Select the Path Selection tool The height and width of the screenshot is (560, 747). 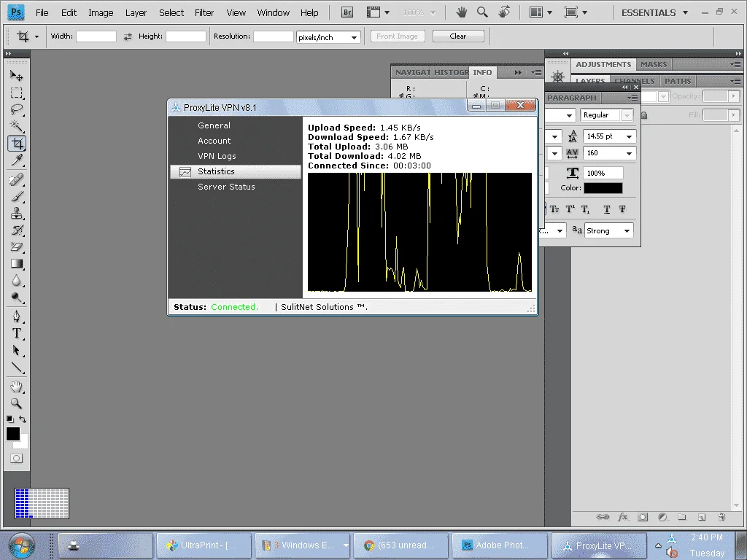[x=17, y=351]
